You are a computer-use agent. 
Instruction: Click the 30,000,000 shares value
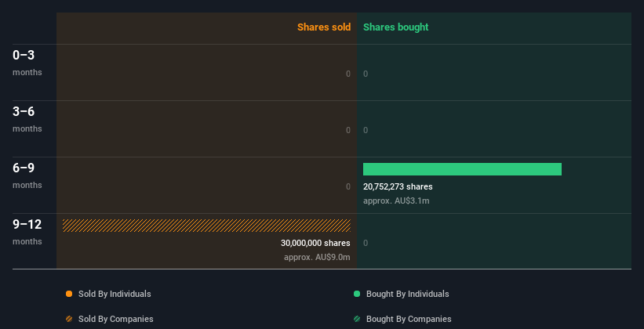point(315,243)
